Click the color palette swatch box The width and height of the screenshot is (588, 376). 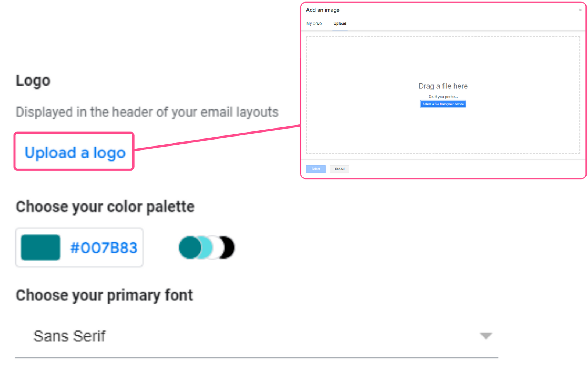pyautogui.click(x=79, y=247)
